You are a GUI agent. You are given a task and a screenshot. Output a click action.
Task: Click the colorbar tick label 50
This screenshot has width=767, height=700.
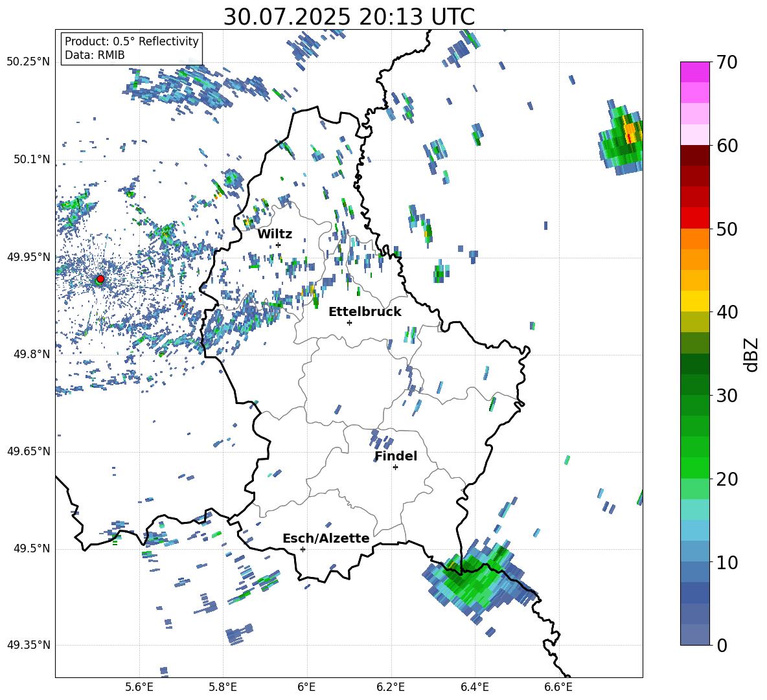(x=727, y=229)
